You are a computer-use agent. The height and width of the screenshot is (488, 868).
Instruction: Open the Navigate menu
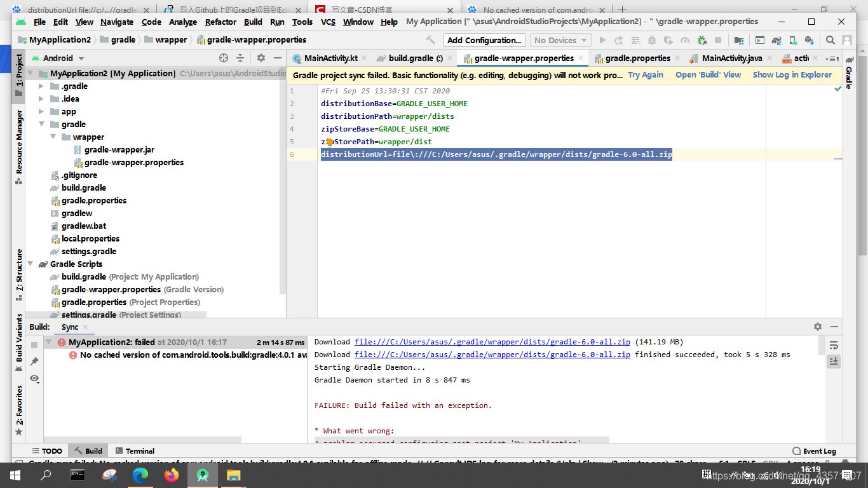[x=117, y=21]
